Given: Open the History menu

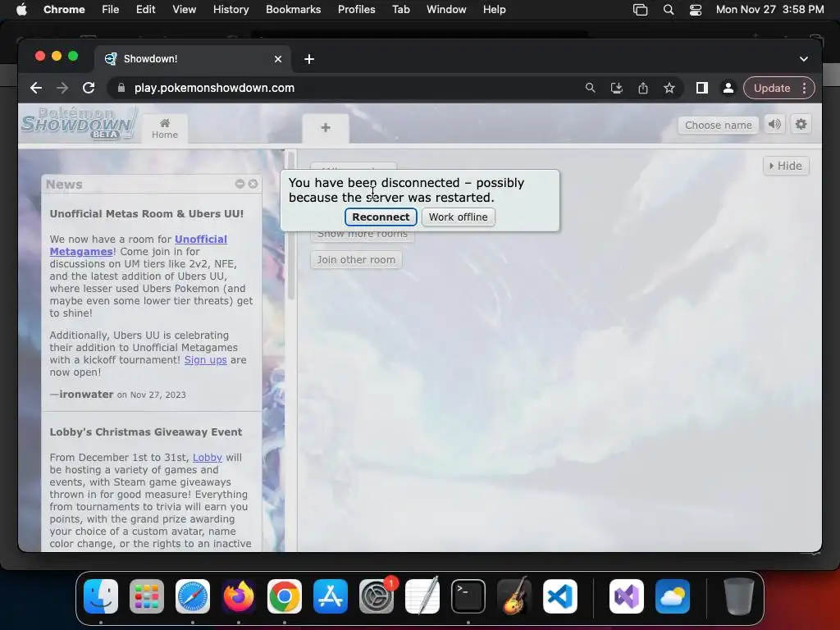Looking at the screenshot, I should (x=231, y=10).
